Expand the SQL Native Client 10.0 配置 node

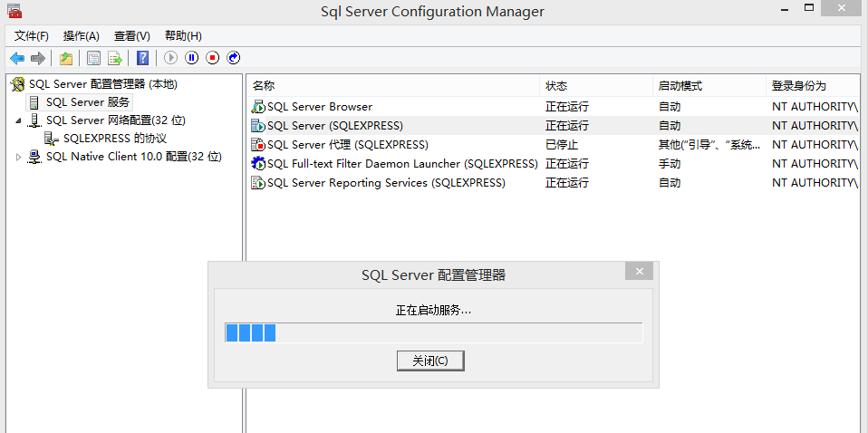pos(18,158)
